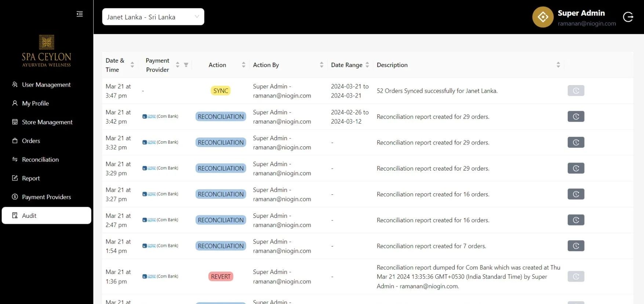Click history icon for 3:27 pm reconciliation row
The height and width of the screenshot is (304, 644).
coord(576,194)
